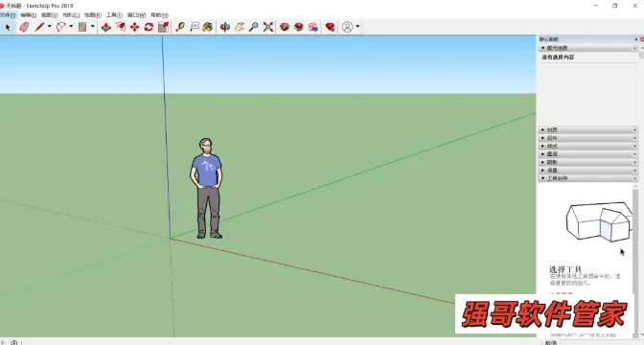Click Send to LayOut icon
Screen dimensions: 644x345
click(313, 27)
